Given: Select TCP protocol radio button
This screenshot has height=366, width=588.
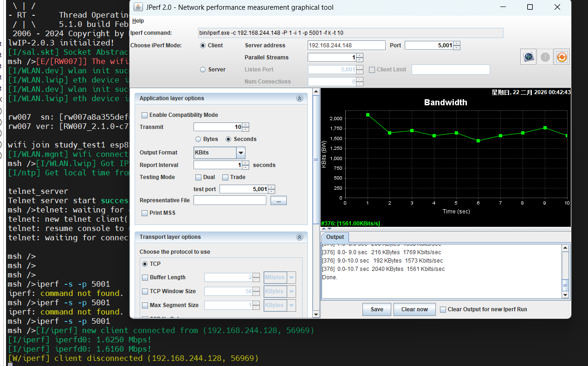Looking at the screenshot, I should coord(145,264).
